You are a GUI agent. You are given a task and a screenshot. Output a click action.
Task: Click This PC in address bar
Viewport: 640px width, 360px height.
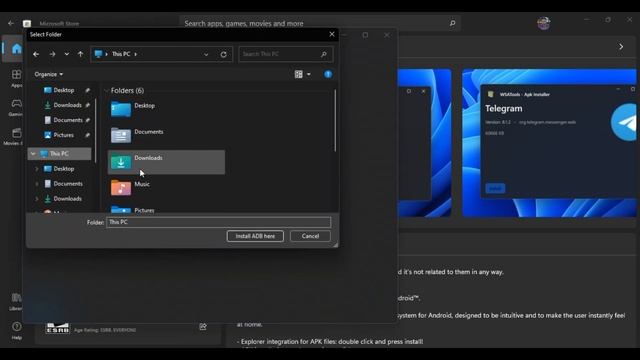121,54
